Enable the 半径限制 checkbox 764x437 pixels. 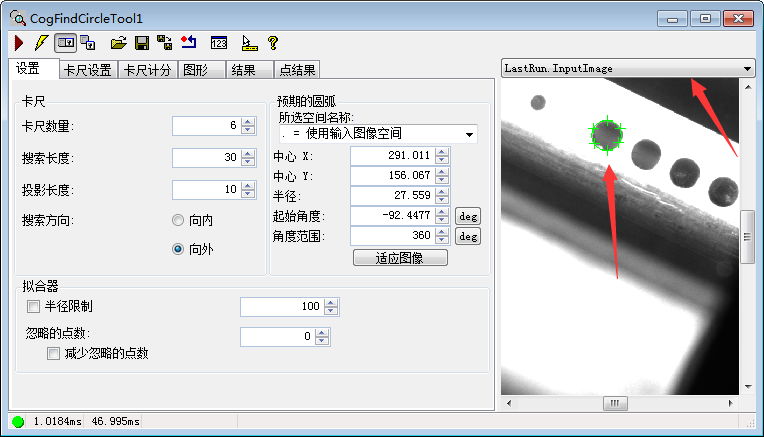tap(34, 306)
